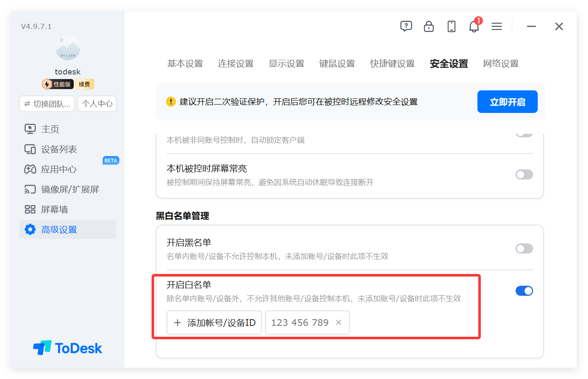Image resolution: width=588 pixels, height=379 pixels.
Task: Click the 续费 renew badge
Action: pyautogui.click(x=85, y=84)
